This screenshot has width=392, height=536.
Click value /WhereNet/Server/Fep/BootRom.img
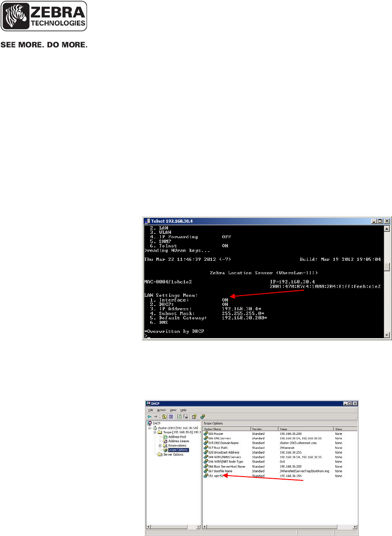pyautogui.click(x=305, y=471)
